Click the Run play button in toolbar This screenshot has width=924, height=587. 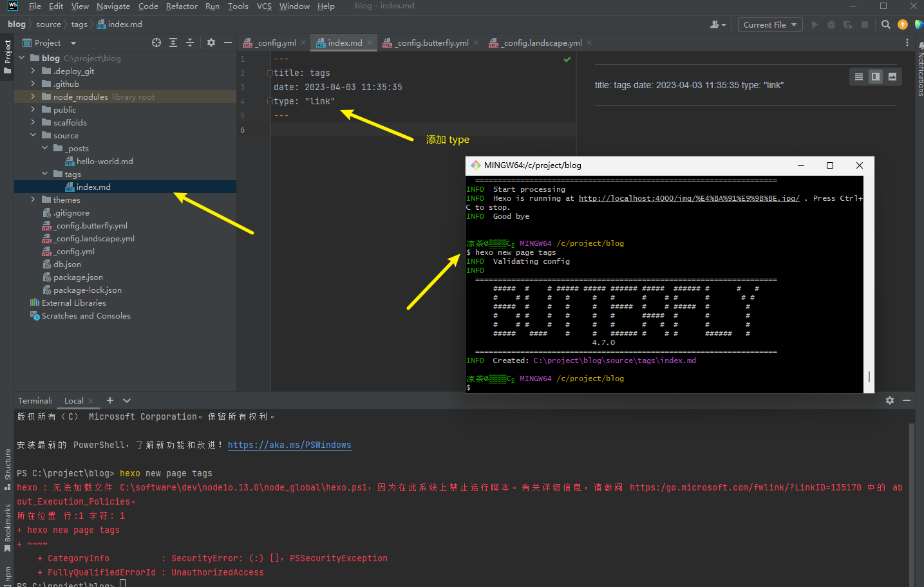tap(815, 24)
